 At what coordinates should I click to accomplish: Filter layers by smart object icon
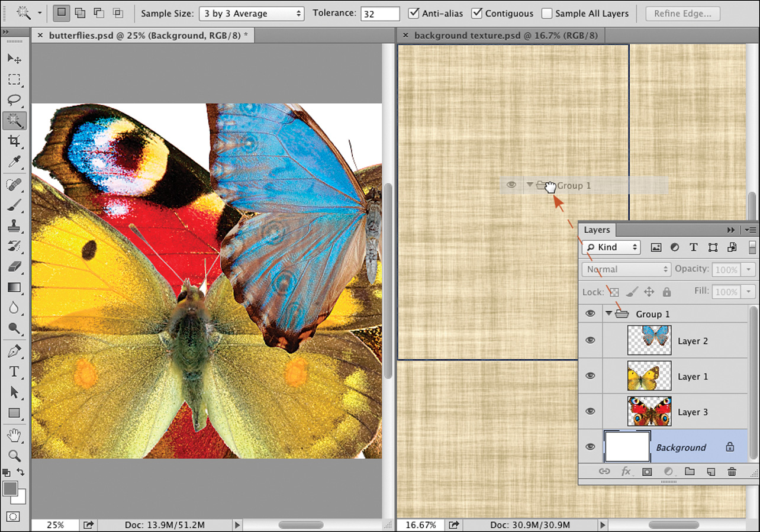732,247
